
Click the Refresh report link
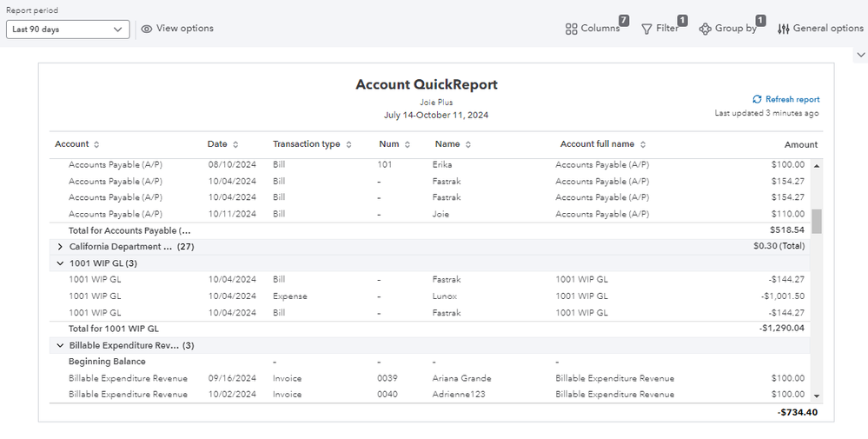point(792,99)
